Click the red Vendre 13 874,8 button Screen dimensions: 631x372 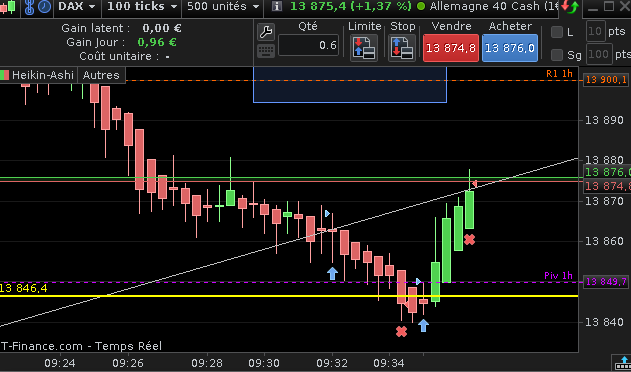[451, 48]
